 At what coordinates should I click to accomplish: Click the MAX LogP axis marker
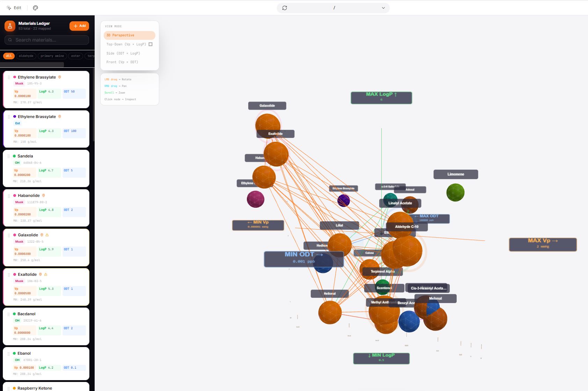pos(381,98)
